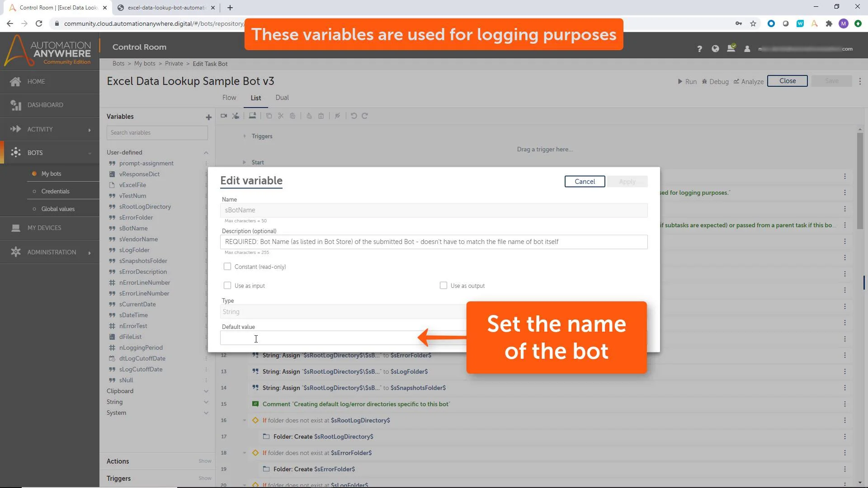Expand the System variables section
The height and width of the screenshot is (488, 868).
[206, 413]
